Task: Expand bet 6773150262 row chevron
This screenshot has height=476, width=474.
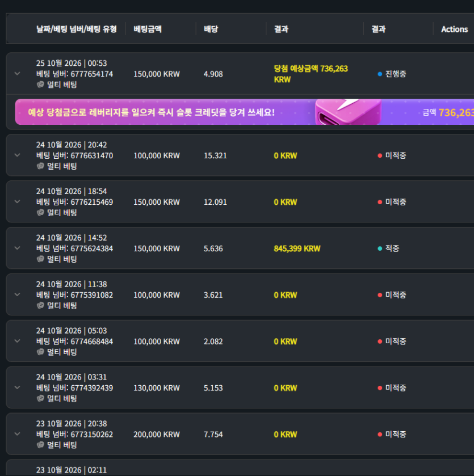Action: (x=17, y=434)
